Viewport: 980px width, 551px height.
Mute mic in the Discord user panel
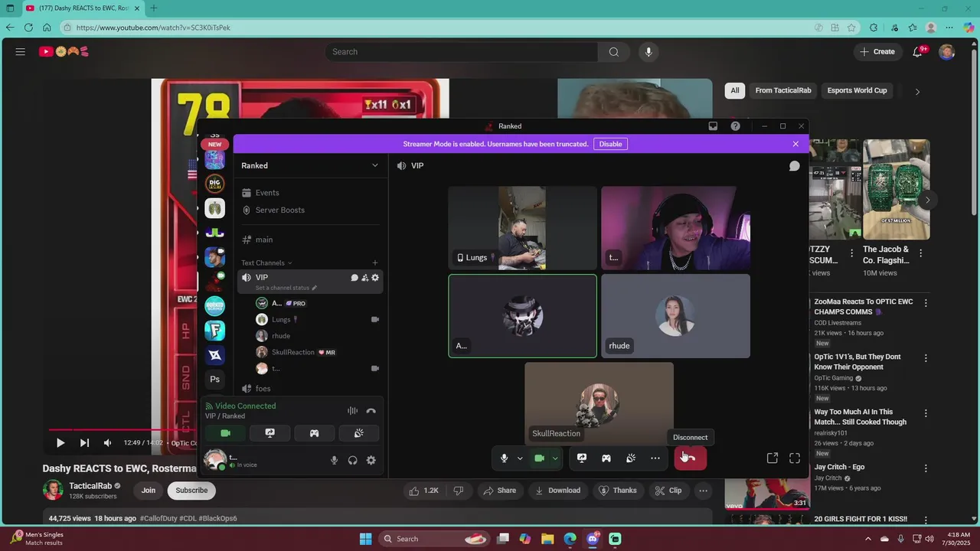click(x=334, y=460)
